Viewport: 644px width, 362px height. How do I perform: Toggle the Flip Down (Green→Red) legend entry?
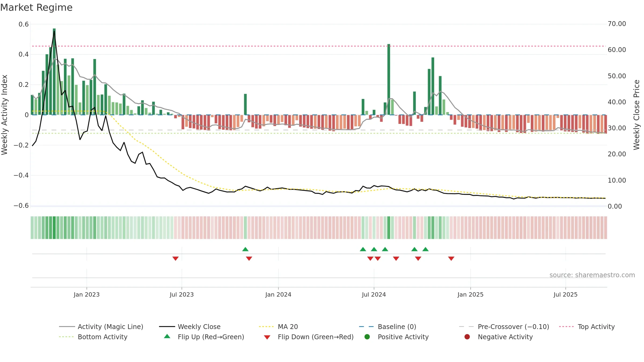[x=309, y=337]
